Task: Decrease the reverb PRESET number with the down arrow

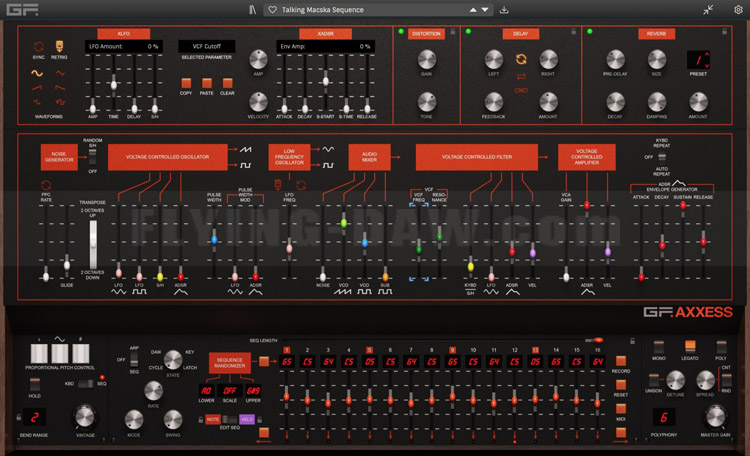Action: coord(707,65)
